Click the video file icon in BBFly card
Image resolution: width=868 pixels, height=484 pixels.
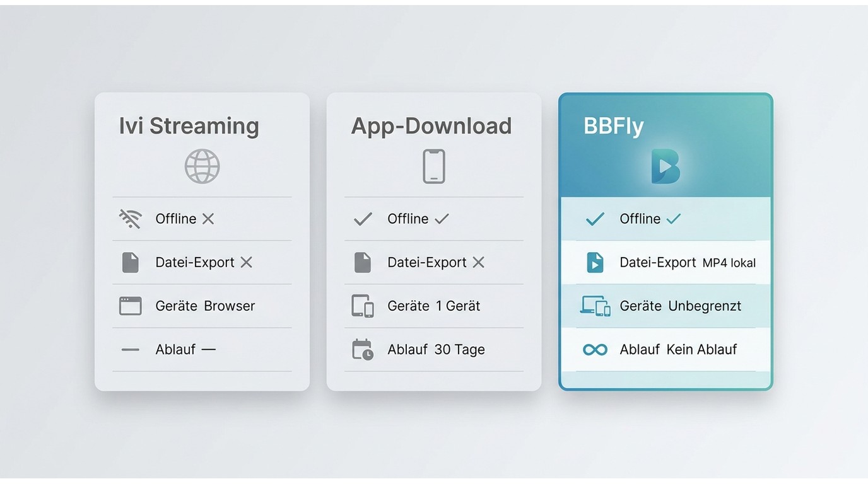[x=595, y=262]
